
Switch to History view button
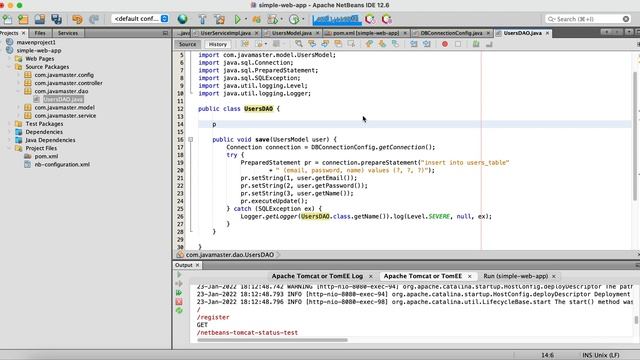(218, 44)
